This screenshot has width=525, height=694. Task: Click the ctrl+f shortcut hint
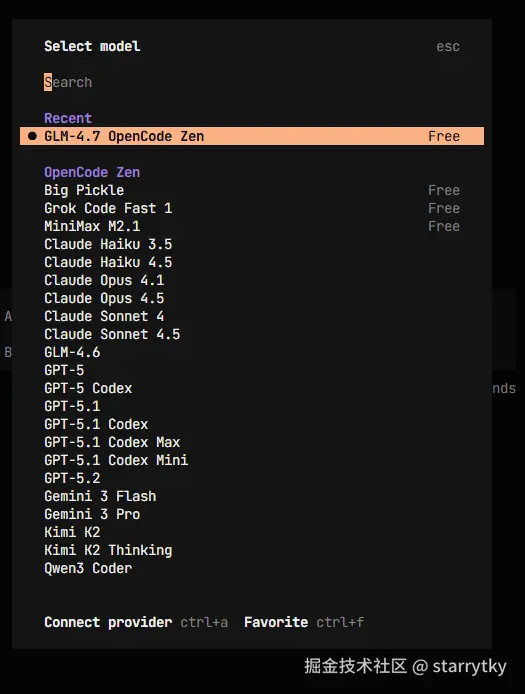point(340,622)
